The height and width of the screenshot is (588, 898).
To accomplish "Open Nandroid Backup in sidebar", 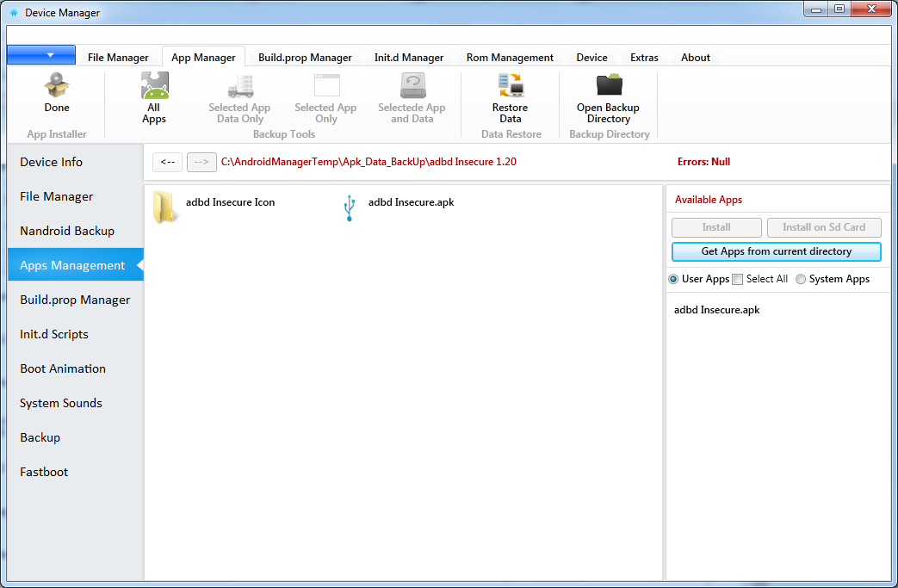I will (67, 231).
